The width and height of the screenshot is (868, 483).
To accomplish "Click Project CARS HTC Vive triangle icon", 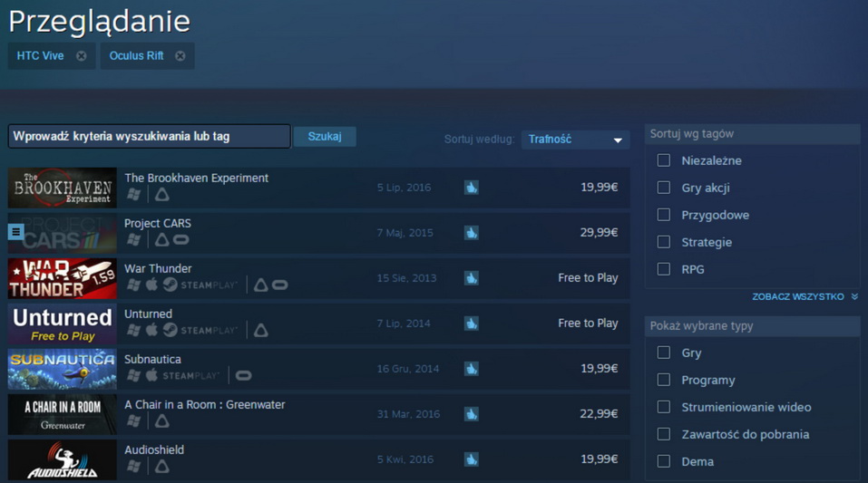I will click(161, 240).
